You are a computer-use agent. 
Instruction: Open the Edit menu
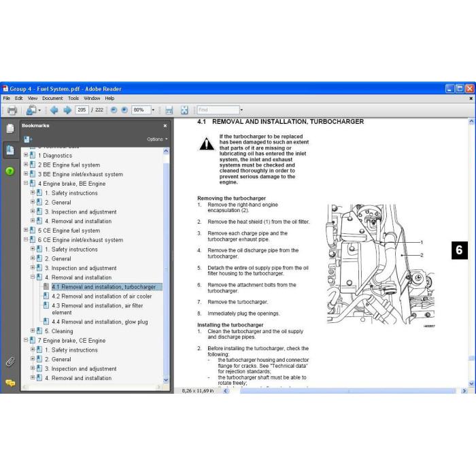click(x=19, y=99)
